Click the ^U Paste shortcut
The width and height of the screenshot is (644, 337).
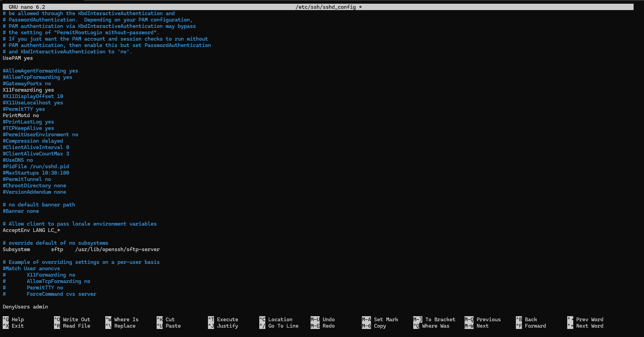(169, 326)
